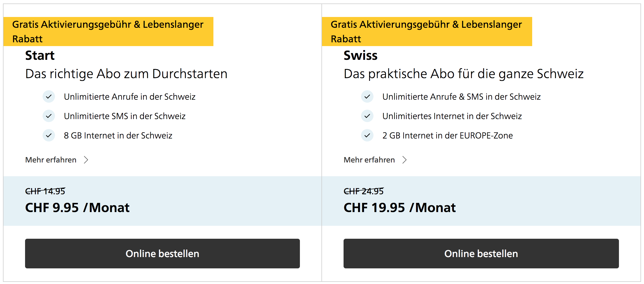The width and height of the screenshot is (644, 284).
Task: Click the crossed-out CHF 24.95 price
Action: (x=363, y=191)
